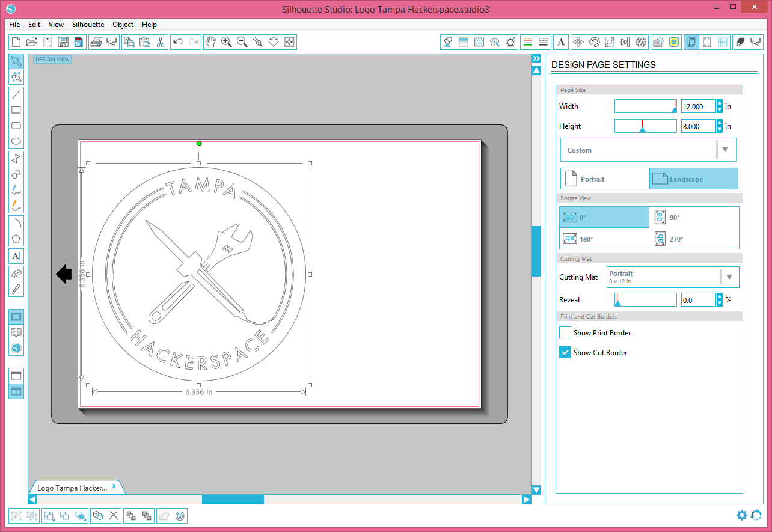Click the Height value field
The image size is (772, 532).
click(698, 126)
